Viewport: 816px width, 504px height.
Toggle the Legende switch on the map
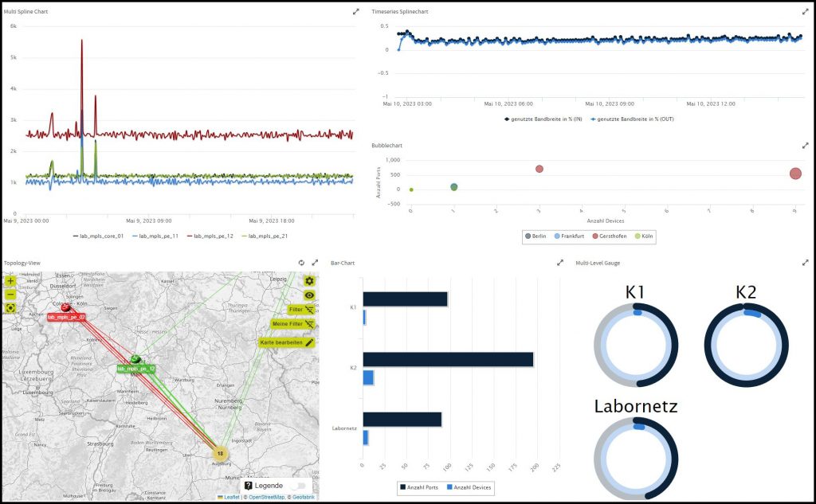click(298, 486)
